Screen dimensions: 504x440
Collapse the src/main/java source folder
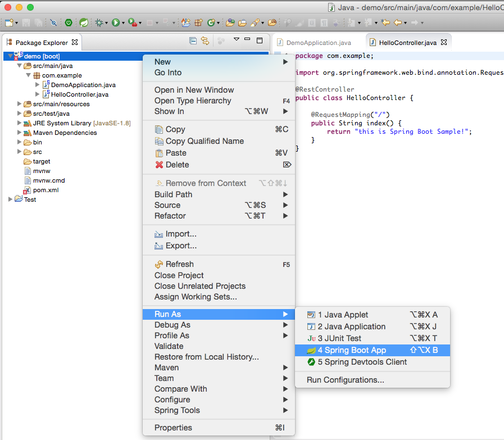[x=19, y=66]
